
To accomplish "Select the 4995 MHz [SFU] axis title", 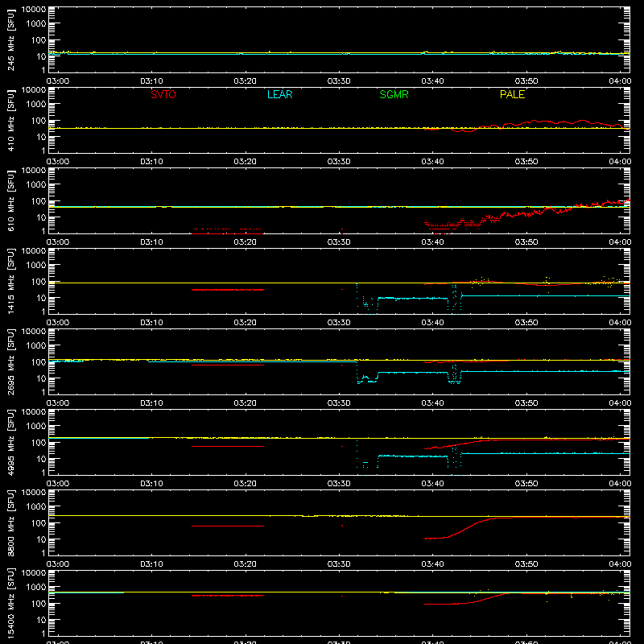I will pos(10,442).
